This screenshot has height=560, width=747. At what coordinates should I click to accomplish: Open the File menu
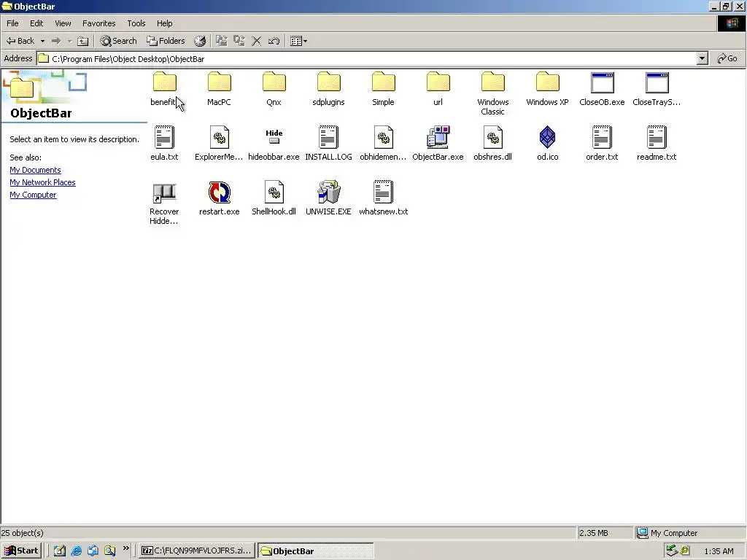click(x=12, y=23)
